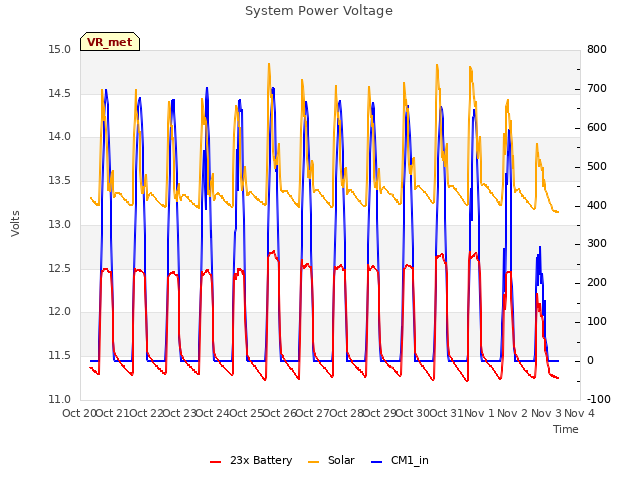640x480 pixels.
Task: Click the 100 right axis tick label
Action: (x=597, y=322)
